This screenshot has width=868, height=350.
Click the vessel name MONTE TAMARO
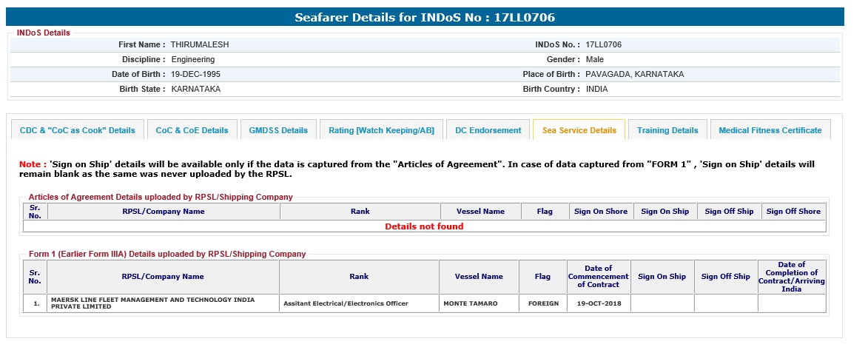point(470,303)
